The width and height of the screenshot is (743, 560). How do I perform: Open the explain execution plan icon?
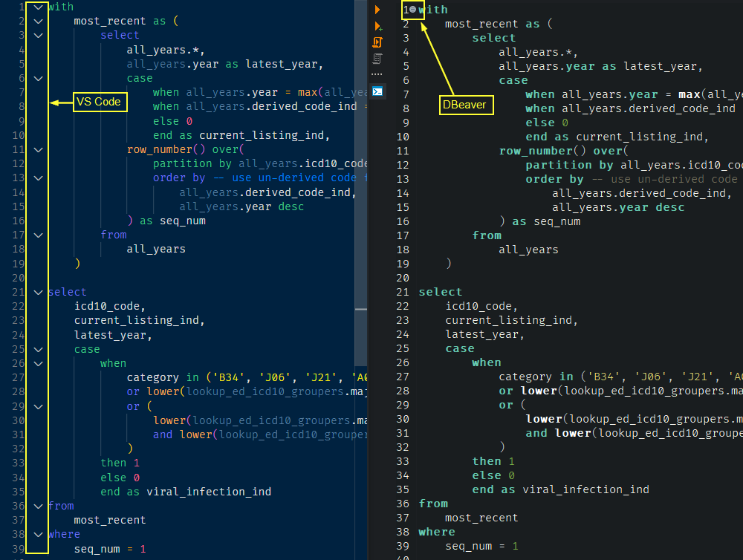(378, 57)
